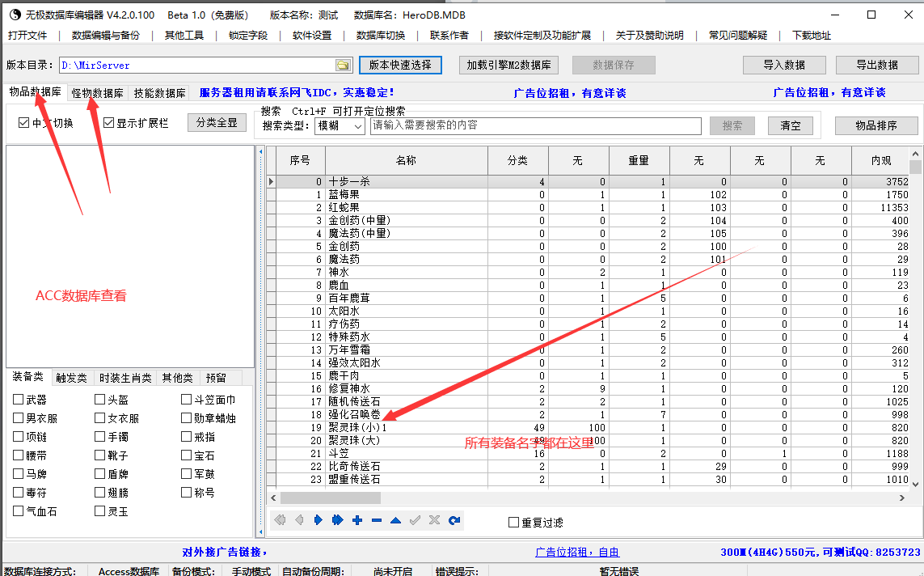Switch to the 技能数据库 tab
The image size is (924, 576).
[159, 93]
